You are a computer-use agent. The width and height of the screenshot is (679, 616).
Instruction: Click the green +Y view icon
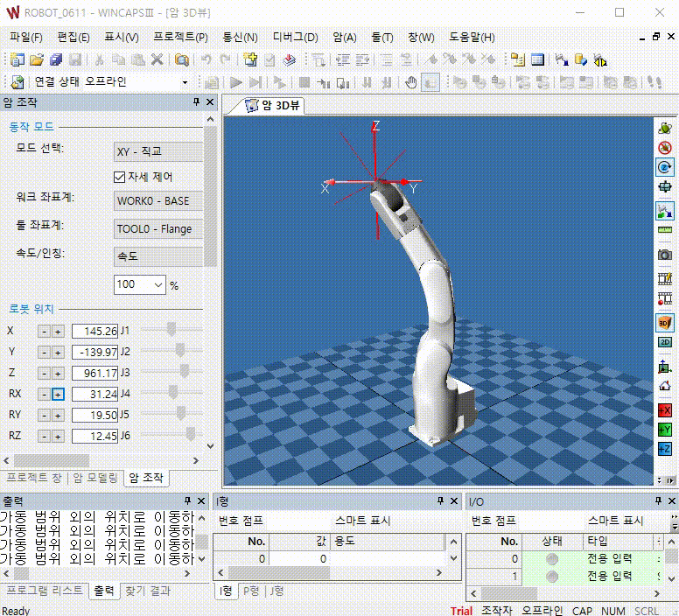[x=665, y=430]
